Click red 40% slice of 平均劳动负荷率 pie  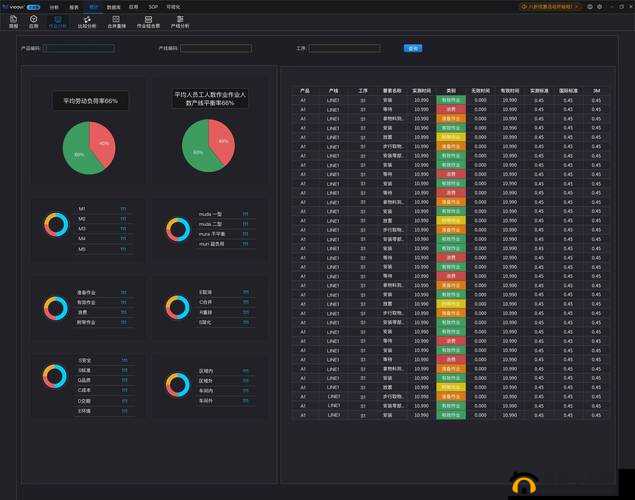[x=104, y=142]
